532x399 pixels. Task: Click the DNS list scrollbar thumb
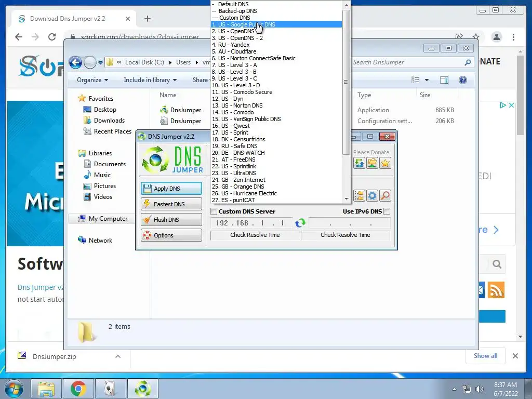click(346, 82)
